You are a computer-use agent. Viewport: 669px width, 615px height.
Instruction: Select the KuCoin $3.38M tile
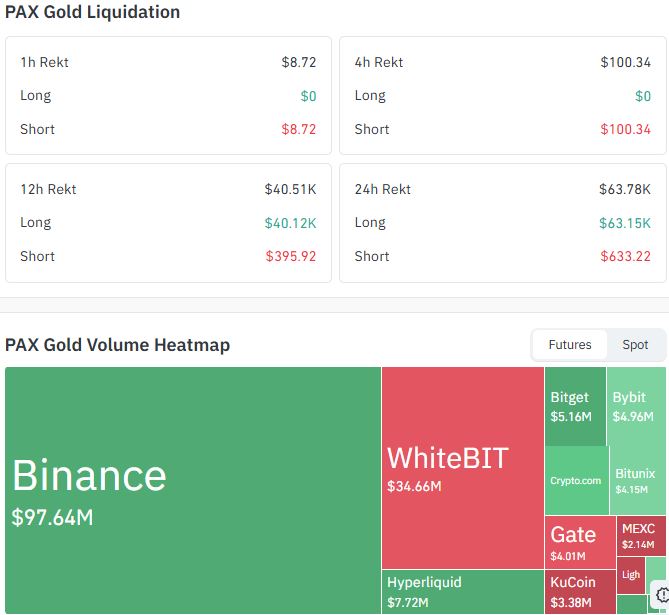(x=580, y=592)
